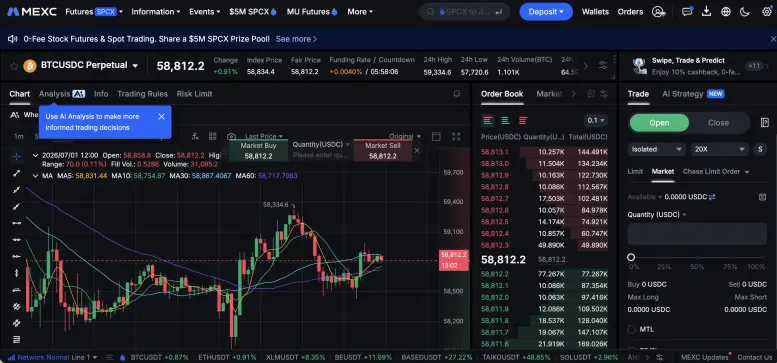The width and height of the screenshot is (777, 363).
Task: Open chart layout grid icon
Action: pyautogui.click(x=213, y=136)
